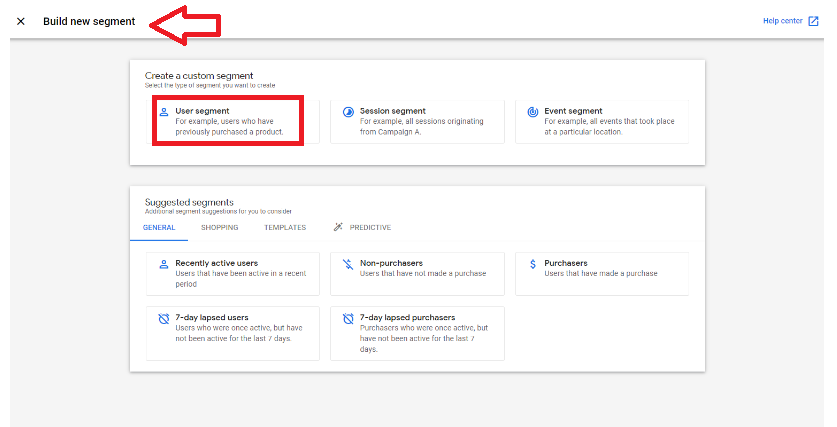Viewport: 837px width, 427px height.
Task: Click the Build new segment title
Action: pos(89,21)
